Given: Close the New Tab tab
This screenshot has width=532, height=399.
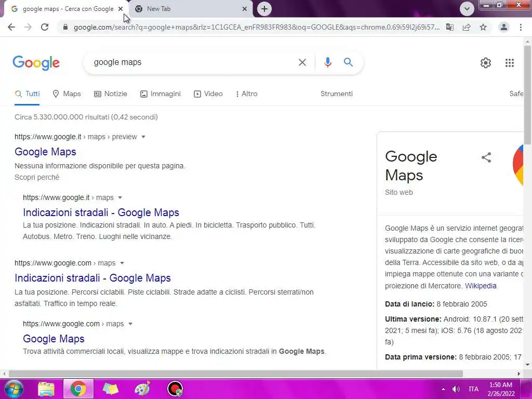Looking at the screenshot, I should (245, 9).
